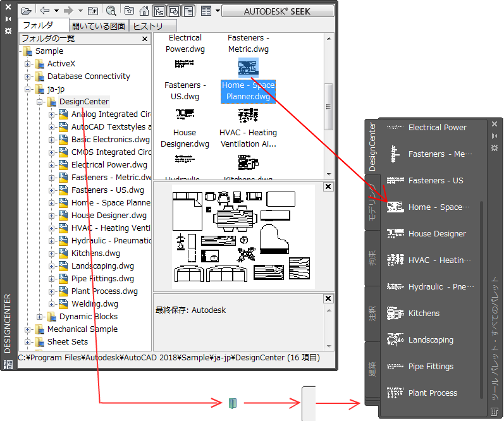Viewport: 504px width, 421px height.
Task: Toggle auto-hide on tool palette title bar
Action: pos(495,136)
